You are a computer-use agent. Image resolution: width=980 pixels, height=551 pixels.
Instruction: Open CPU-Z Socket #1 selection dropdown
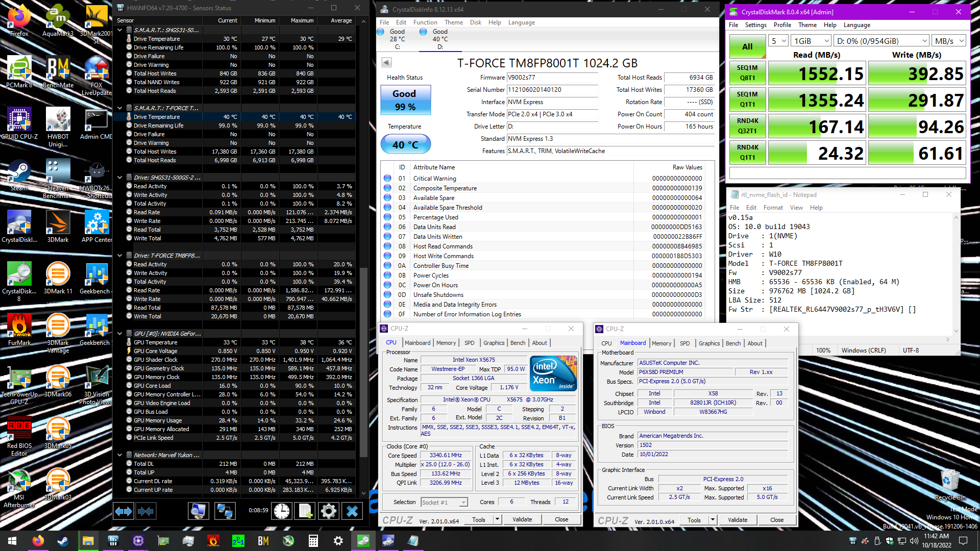[x=444, y=503]
